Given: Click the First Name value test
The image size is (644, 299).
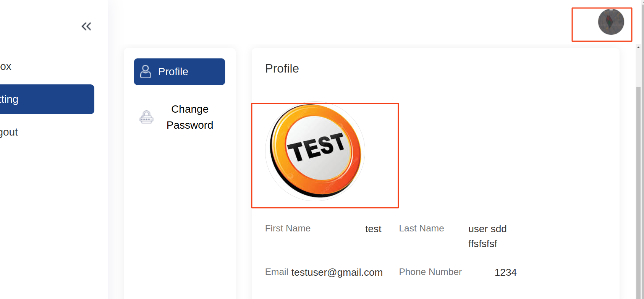Looking at the screenshot, I should click(373, 229).
